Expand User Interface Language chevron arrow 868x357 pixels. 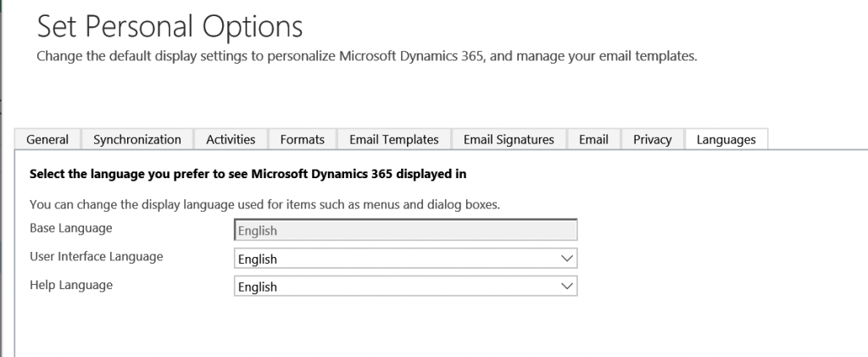point(567,259)
